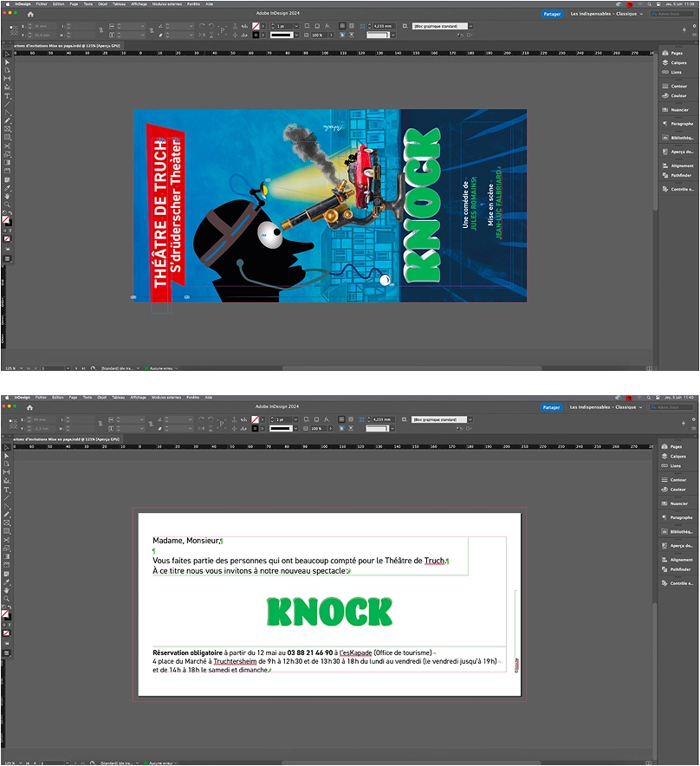Click fill swatch in bottom window toolbox
The image size is (700, 766).
5,613
